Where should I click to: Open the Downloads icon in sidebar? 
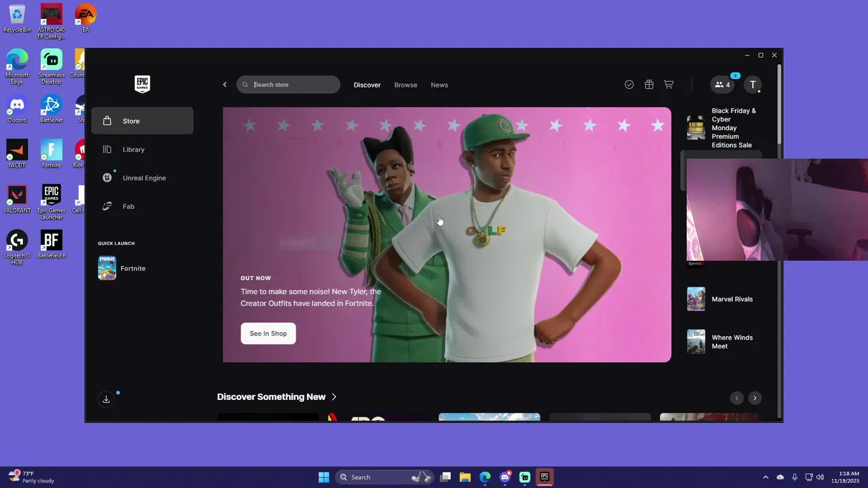pyautogui.click(x=106, y=399)
